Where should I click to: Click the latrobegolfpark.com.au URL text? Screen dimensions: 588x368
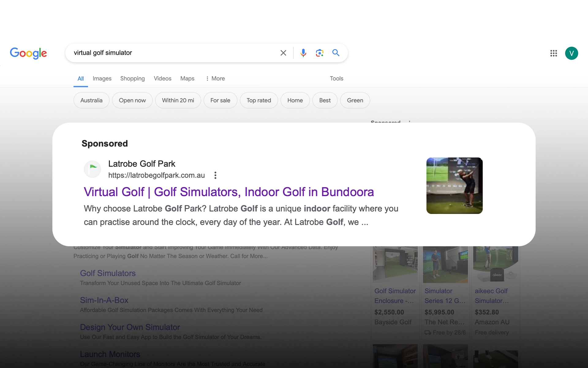[156, 175]
